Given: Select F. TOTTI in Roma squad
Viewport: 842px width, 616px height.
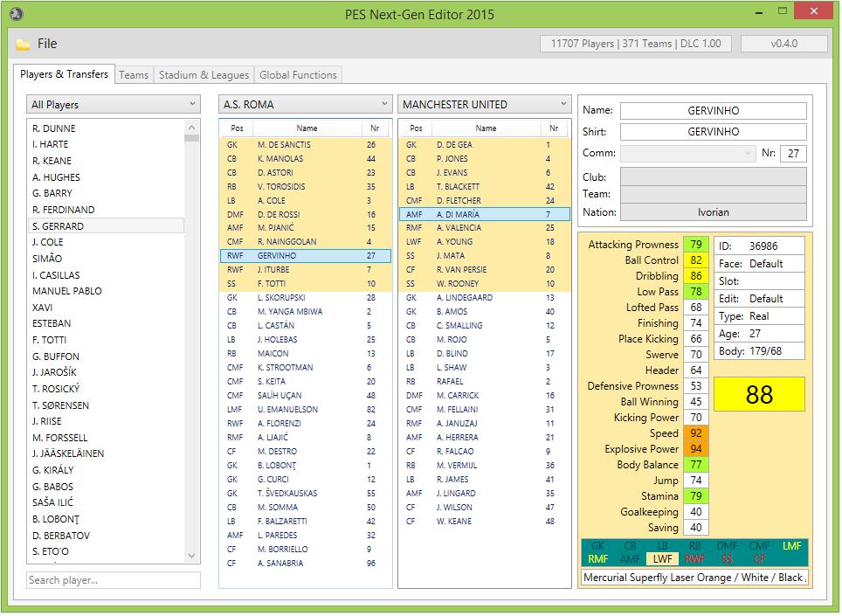Looking at the screenshot, I should (306, 284).
